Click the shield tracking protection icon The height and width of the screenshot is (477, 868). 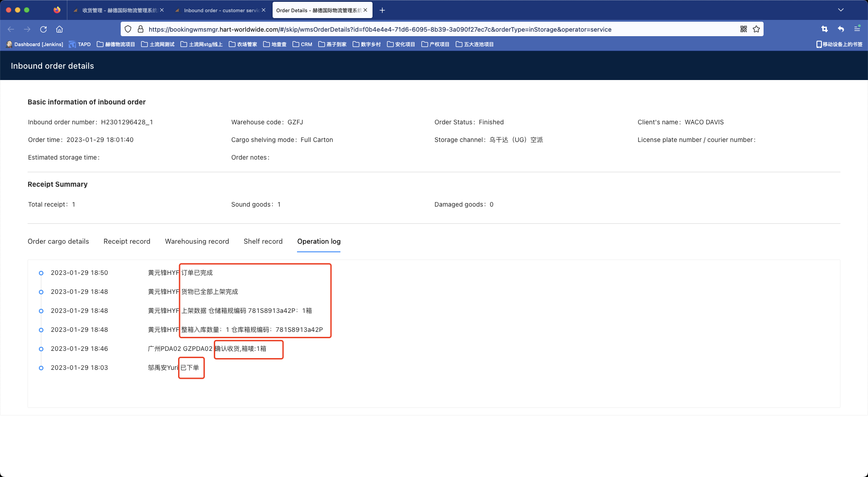128,29
